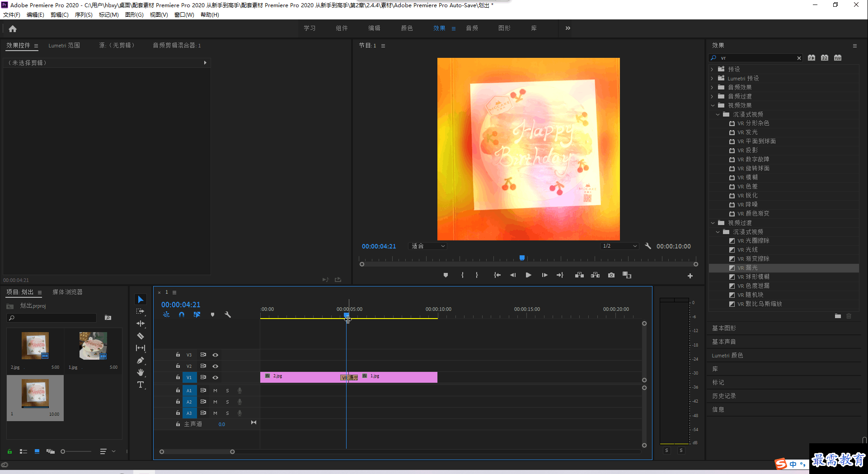The image size is (868, 474).
Task: Open the 剪辑(C) menu
Action: (x=60, y=15)
